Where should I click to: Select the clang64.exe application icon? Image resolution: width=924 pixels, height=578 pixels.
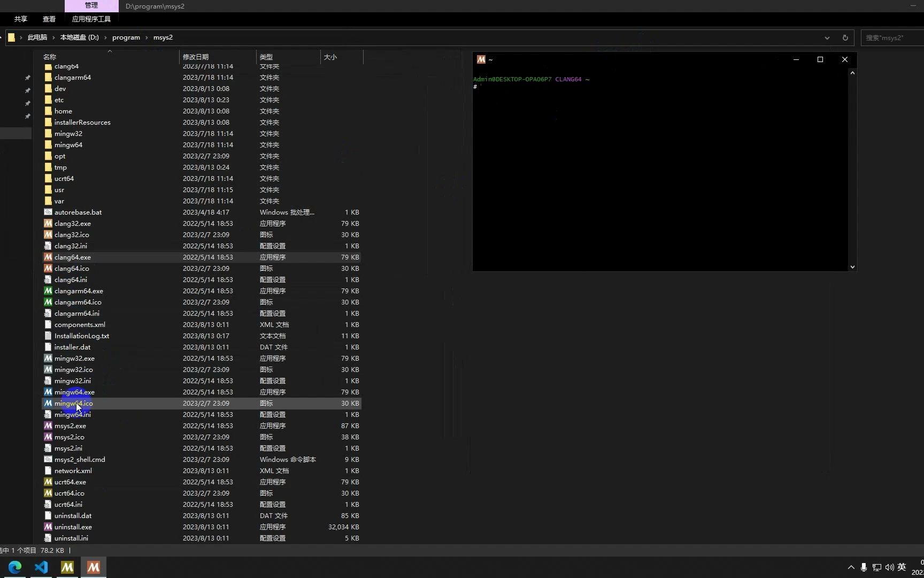click(48, 257)
